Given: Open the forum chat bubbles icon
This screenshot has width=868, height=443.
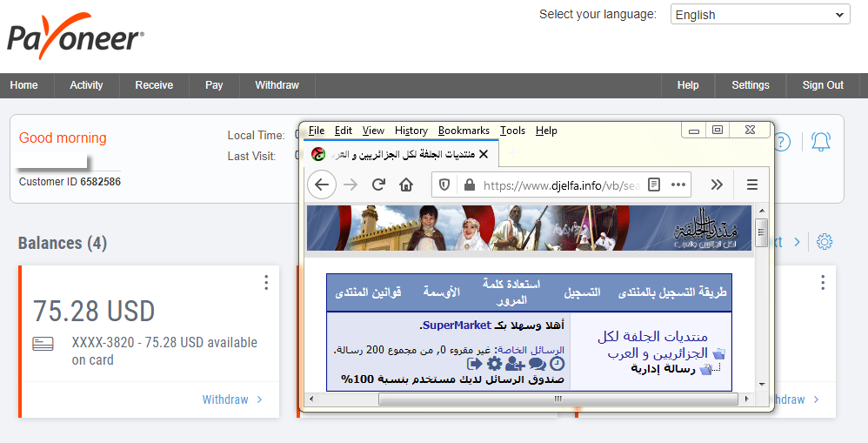Looking at the screenshot, I should click(537, 364).
